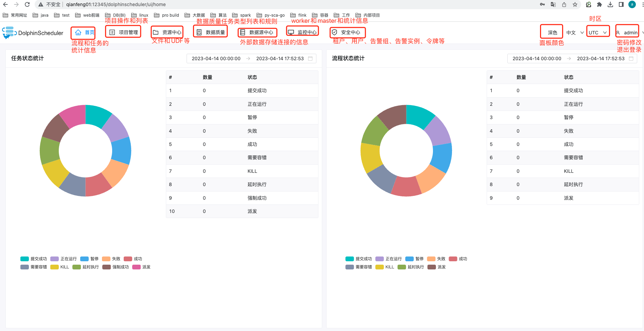
Task: Bookmark this page with the star icon
Action: point(575,4)
